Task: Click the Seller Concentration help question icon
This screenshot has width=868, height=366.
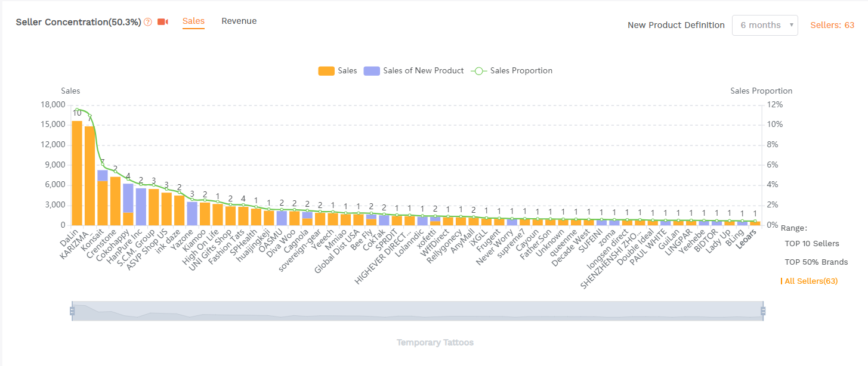Action: tap(148, 22)
